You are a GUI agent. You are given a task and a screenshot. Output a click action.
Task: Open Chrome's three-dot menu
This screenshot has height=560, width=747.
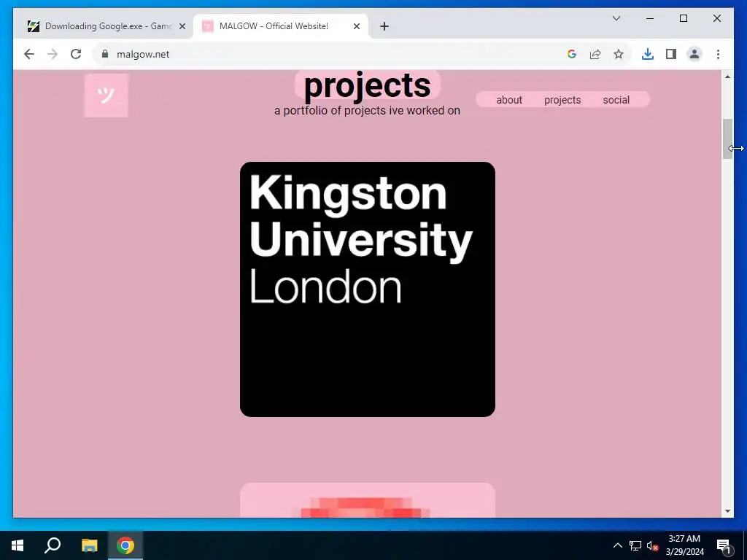click(x=718, y=54)
